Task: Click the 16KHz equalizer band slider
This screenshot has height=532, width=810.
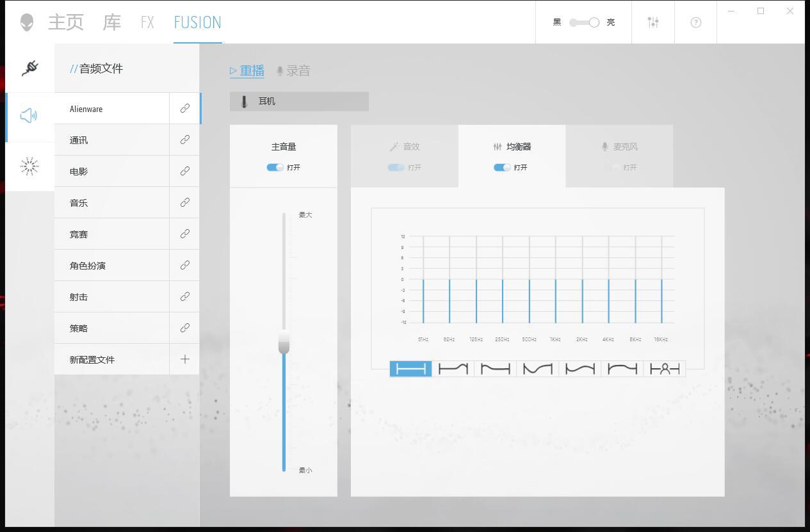Action: click(661, 280)
